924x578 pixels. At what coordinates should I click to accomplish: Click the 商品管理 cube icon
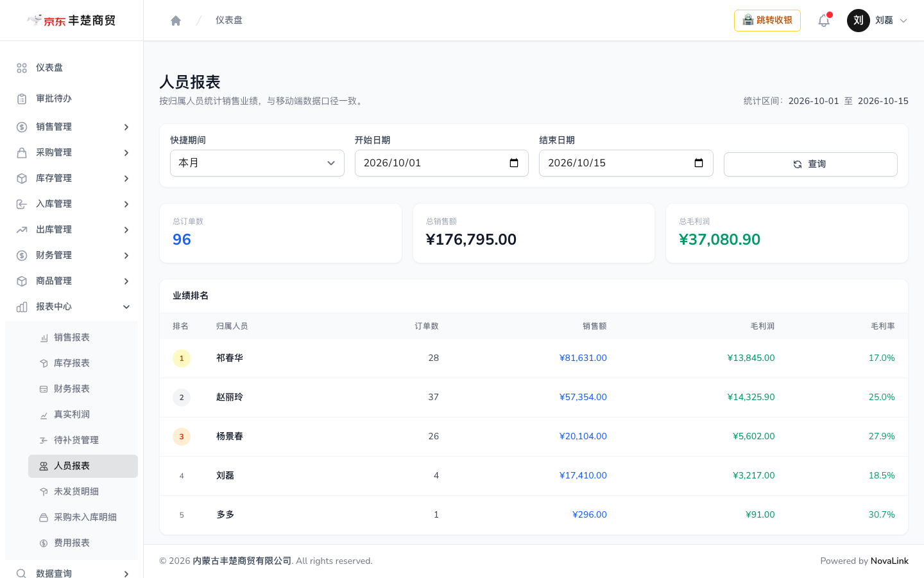(22, 281)
